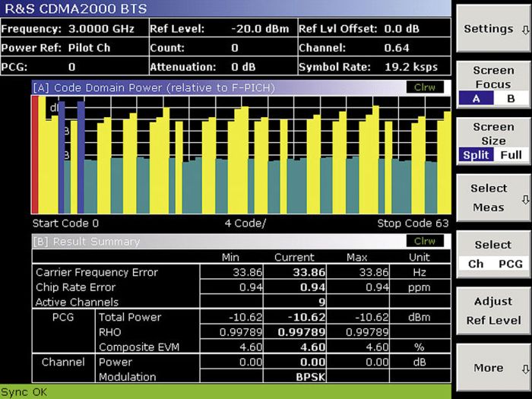Click the current Carrier Frequency Error value

tap(309, 272)
